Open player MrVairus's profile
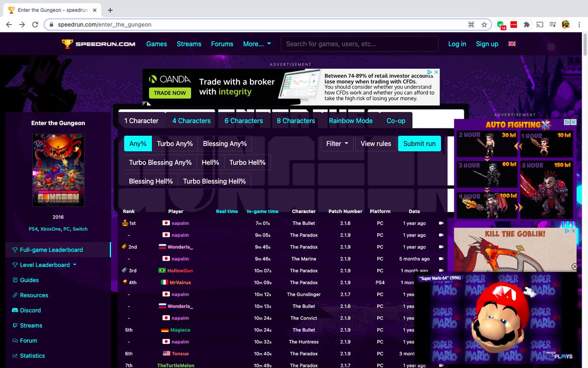Viewport: 588px width, 368px height. tap(179, 283)
